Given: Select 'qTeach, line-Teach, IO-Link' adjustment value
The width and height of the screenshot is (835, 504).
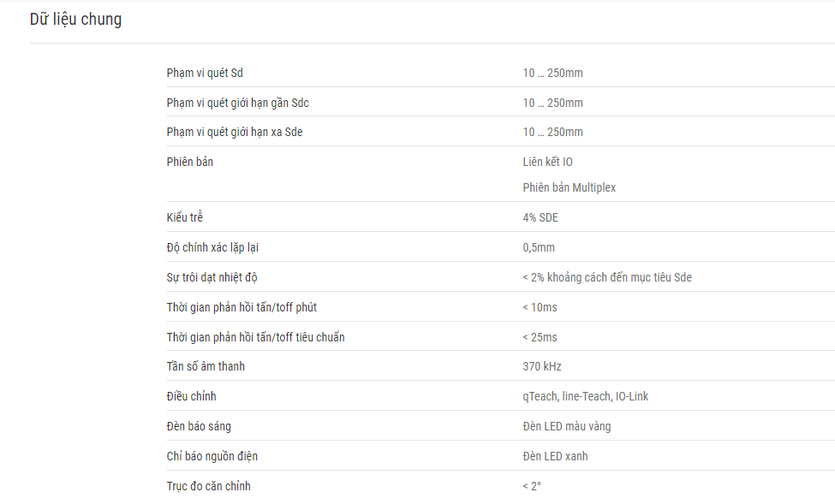Looking at the screenshot, I should pos(585,396).
